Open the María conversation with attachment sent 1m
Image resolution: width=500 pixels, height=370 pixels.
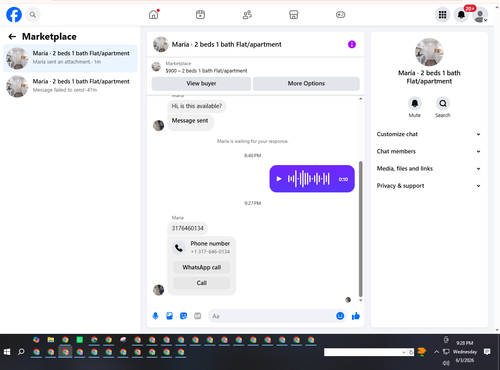click(x=70, y=58)
